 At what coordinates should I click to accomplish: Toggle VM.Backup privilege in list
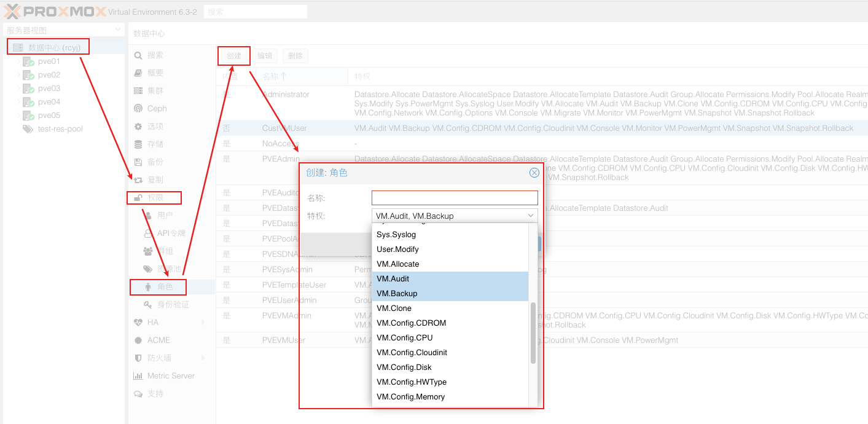coord(451,294)
